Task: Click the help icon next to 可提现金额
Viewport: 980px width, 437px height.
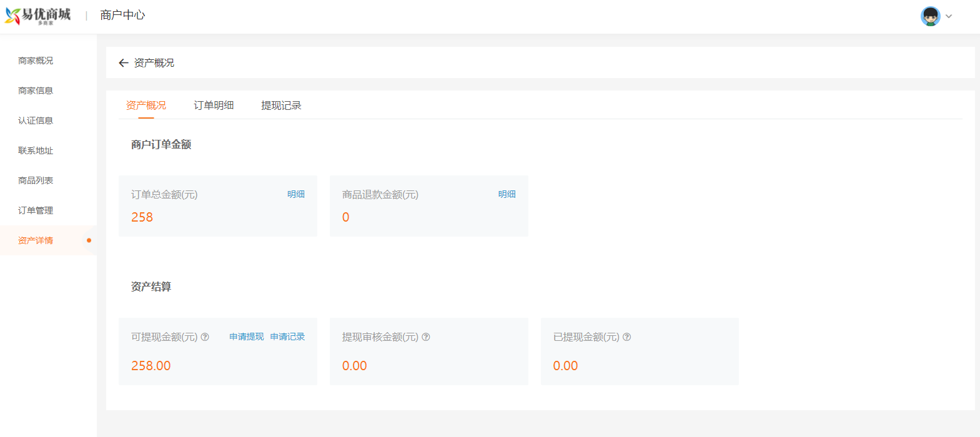Action: click(x=205, y=337)
